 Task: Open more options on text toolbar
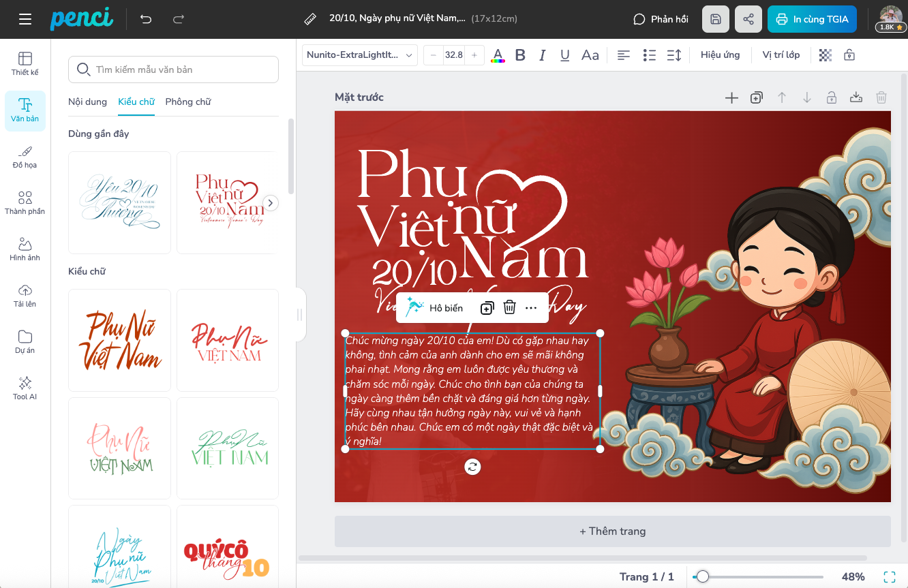pos(532,308)
